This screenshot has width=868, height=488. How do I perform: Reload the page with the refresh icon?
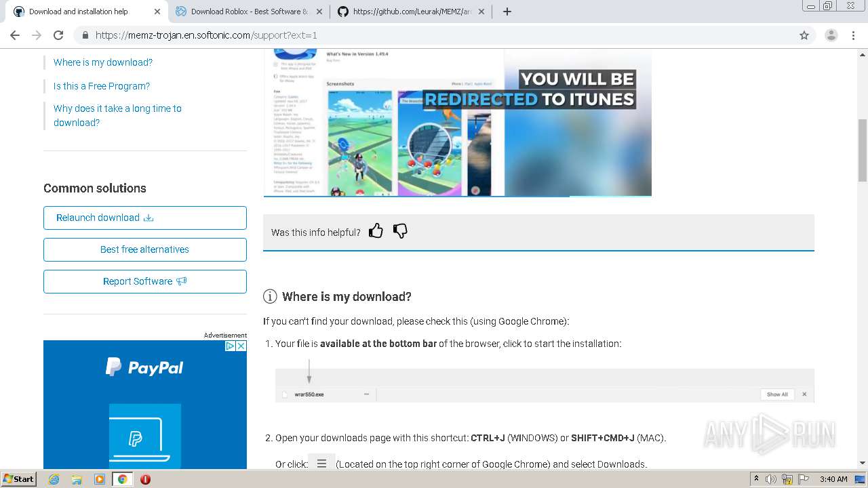(x=58, y=35)
